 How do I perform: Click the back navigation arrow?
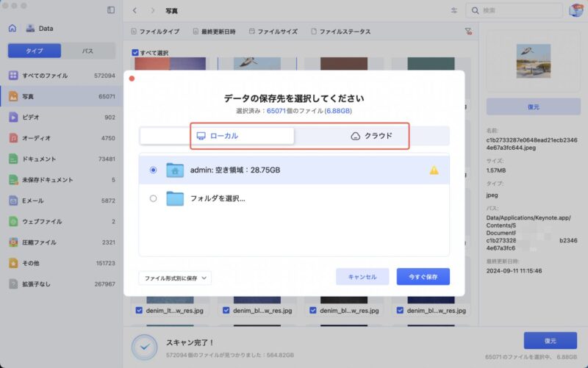click(135, 11)
